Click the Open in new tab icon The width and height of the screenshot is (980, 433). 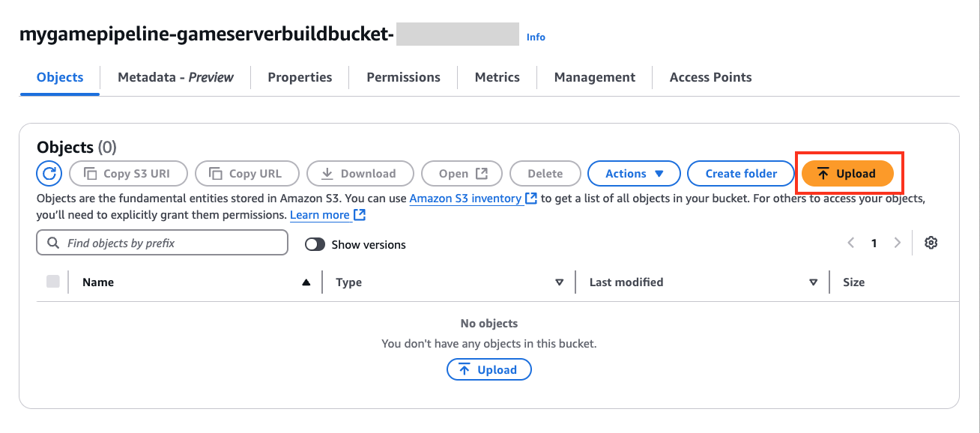point(483,173)
